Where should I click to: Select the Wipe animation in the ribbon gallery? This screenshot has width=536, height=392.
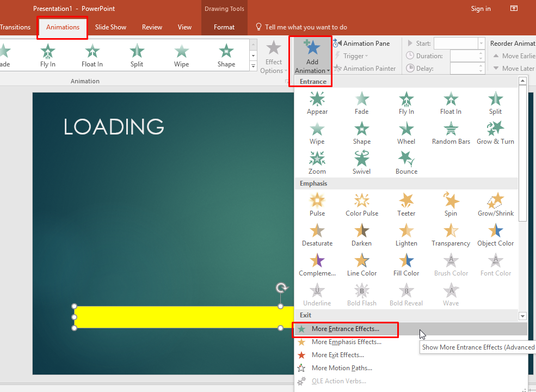(181, 54)
